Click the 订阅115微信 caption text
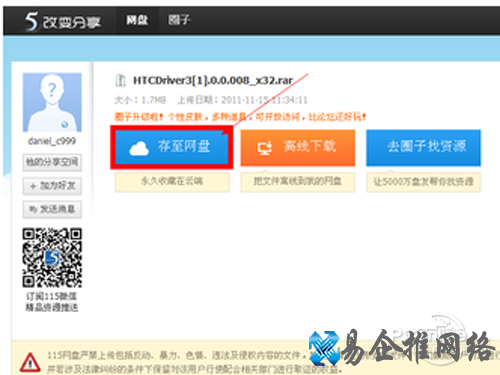 point(52,296)
